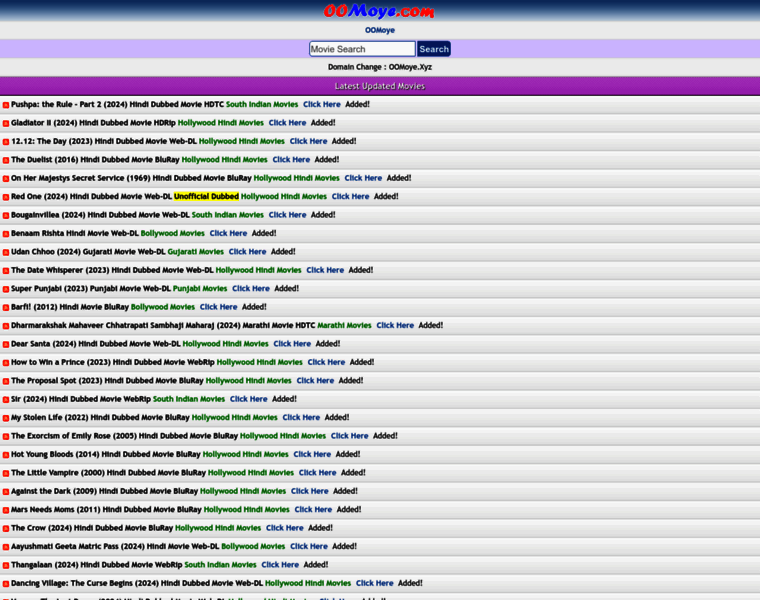
Task: Click the red bullet icon beside My Stolen Life
Action: (x=6, y=418)
